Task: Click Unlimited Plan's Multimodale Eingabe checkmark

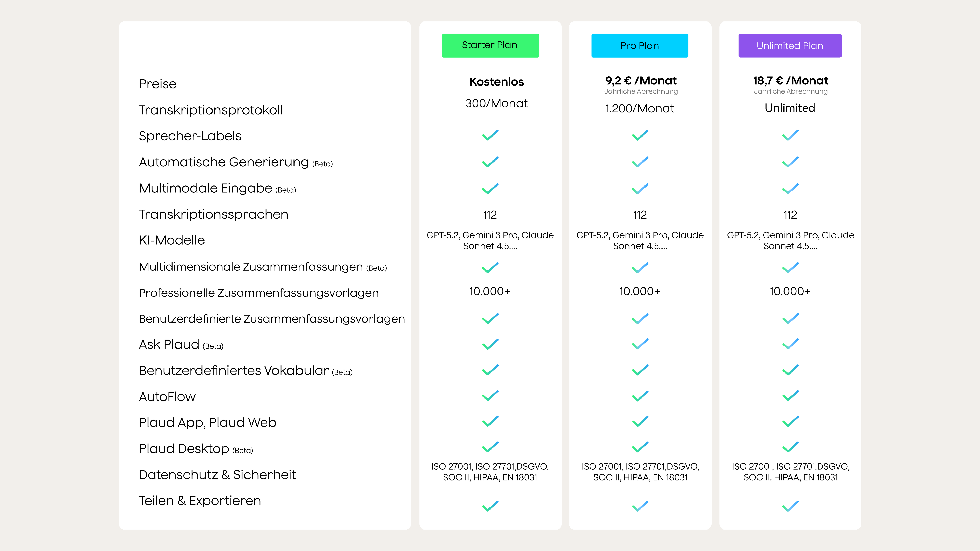Action: [790, 189]
